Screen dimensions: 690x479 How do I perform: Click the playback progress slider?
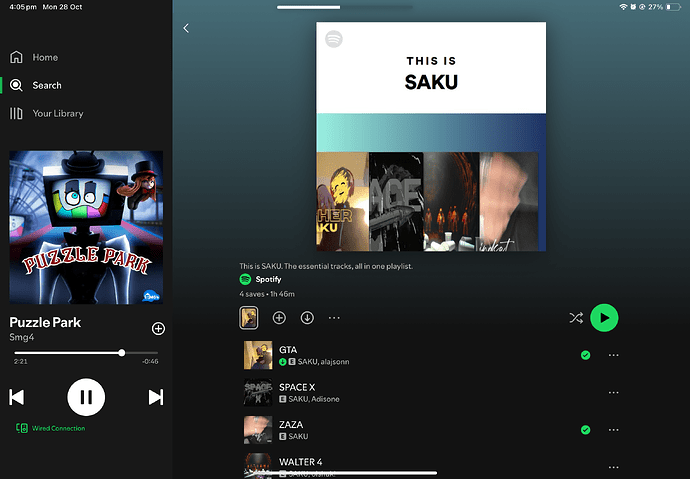[x=86, y=353]
